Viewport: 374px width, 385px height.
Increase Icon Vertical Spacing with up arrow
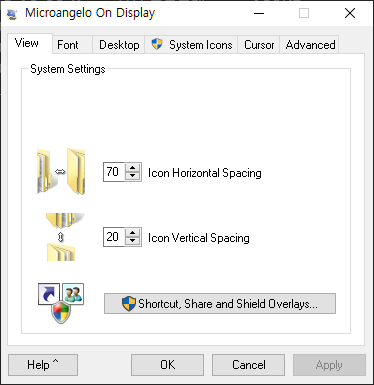[x=133, y=233]
